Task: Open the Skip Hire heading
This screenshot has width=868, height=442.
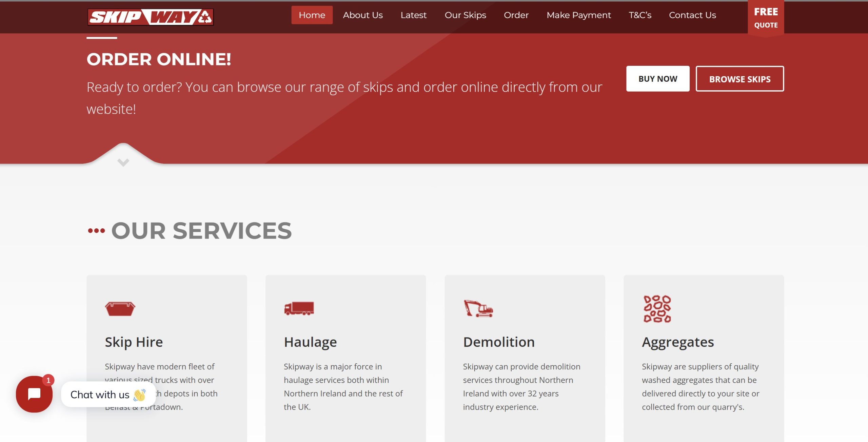Action: (x=134, y=342)
